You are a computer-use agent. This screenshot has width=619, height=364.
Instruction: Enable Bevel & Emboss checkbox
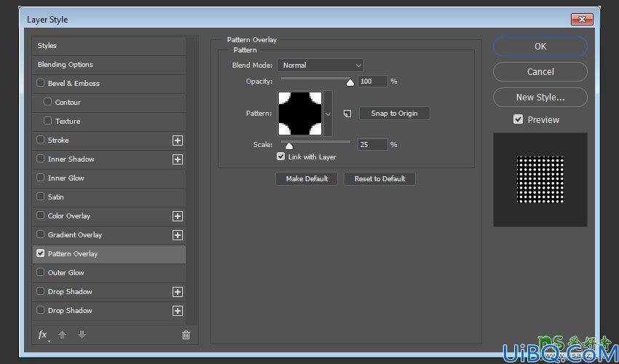tap(40, 83)
